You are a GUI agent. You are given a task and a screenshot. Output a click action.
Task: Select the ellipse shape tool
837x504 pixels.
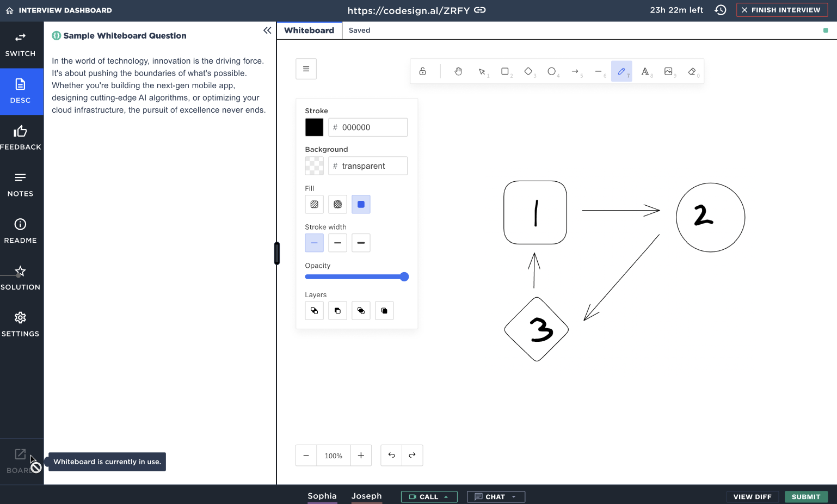pyautogui.click(x=552, y=71)
